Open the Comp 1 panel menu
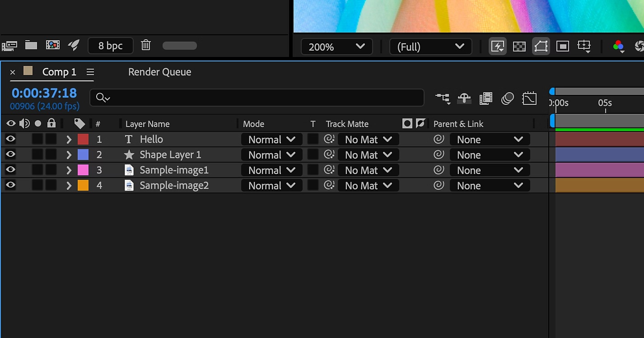 [90, 72]
